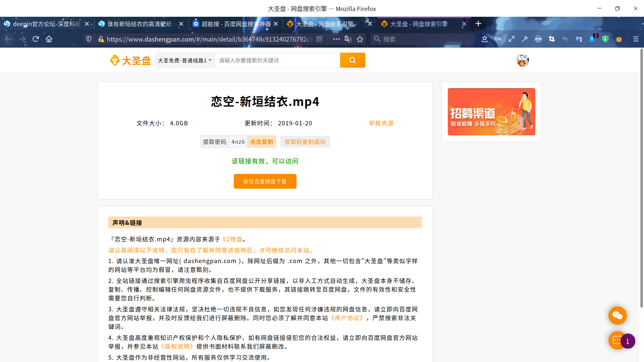This screenshot has height=362, width=644.
Task: Bookmark this page with the star icon
Action: (x=360, y=39)
